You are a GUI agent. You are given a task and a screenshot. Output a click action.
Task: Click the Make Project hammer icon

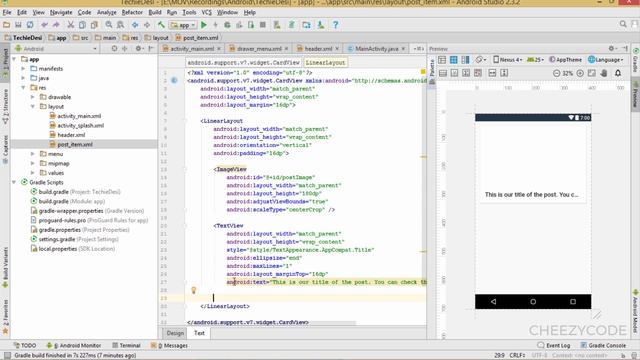tap(161, 25)
